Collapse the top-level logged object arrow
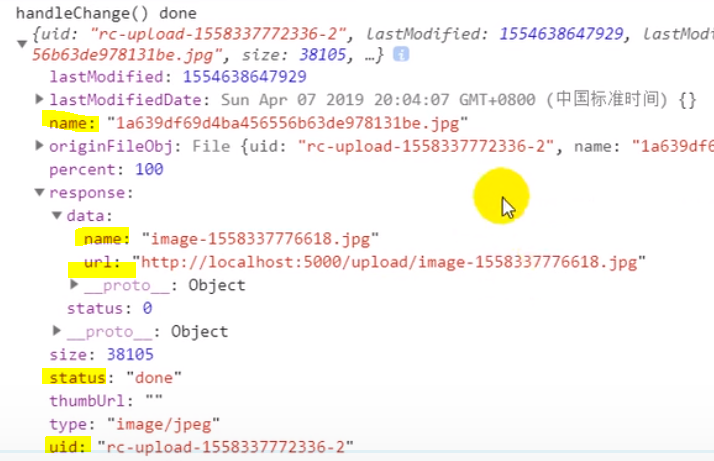The width and height of the screenshot is (714, 461). [x=21, y=44]
